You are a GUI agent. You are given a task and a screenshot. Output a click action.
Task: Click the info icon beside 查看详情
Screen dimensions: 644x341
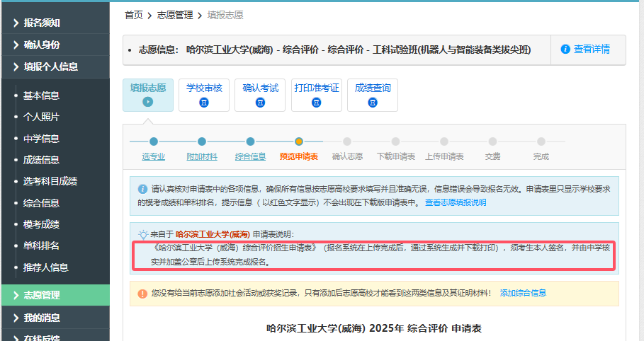point(565,50)
